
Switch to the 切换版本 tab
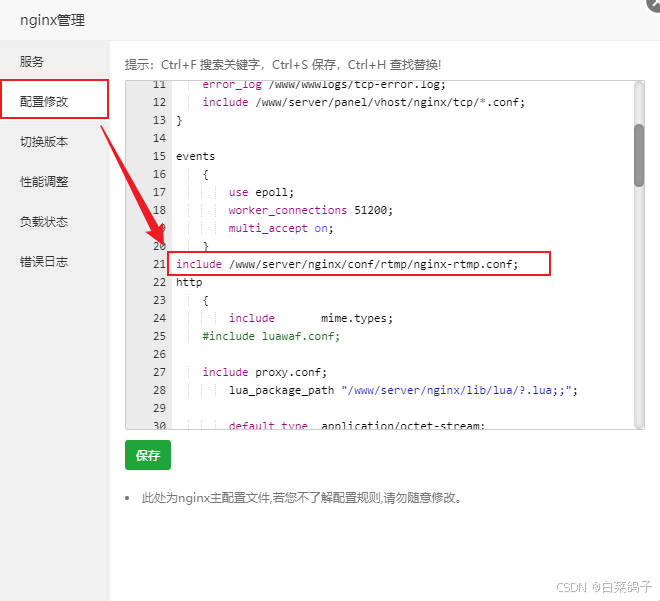coord(44,142)
